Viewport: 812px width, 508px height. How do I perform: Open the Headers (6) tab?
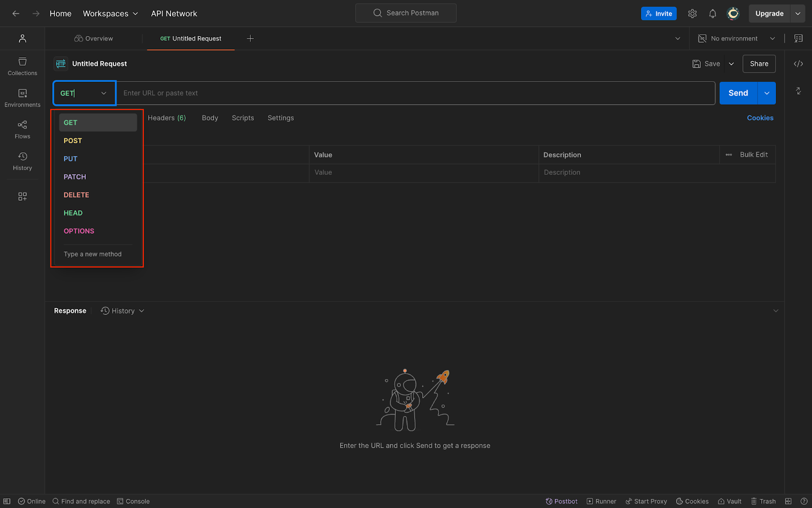coord(167,118)
